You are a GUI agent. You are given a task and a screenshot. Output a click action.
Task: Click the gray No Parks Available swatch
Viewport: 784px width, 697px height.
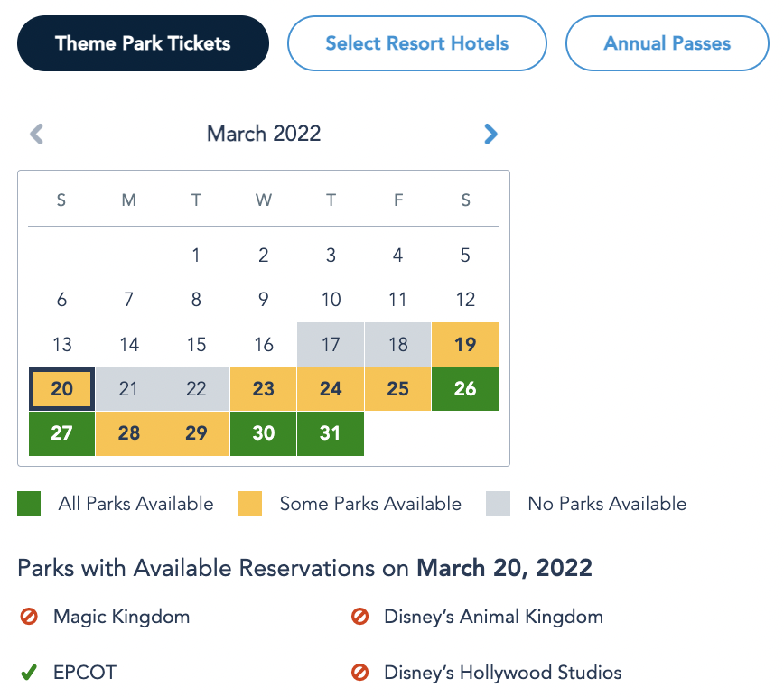tap(498, 504)
